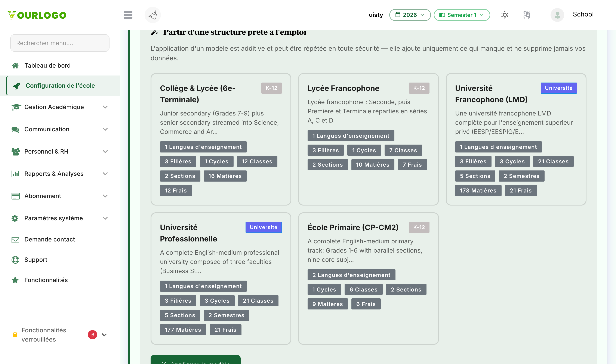
Task: Click the padlock locked-features icon
Action: (x=15, y=334)
